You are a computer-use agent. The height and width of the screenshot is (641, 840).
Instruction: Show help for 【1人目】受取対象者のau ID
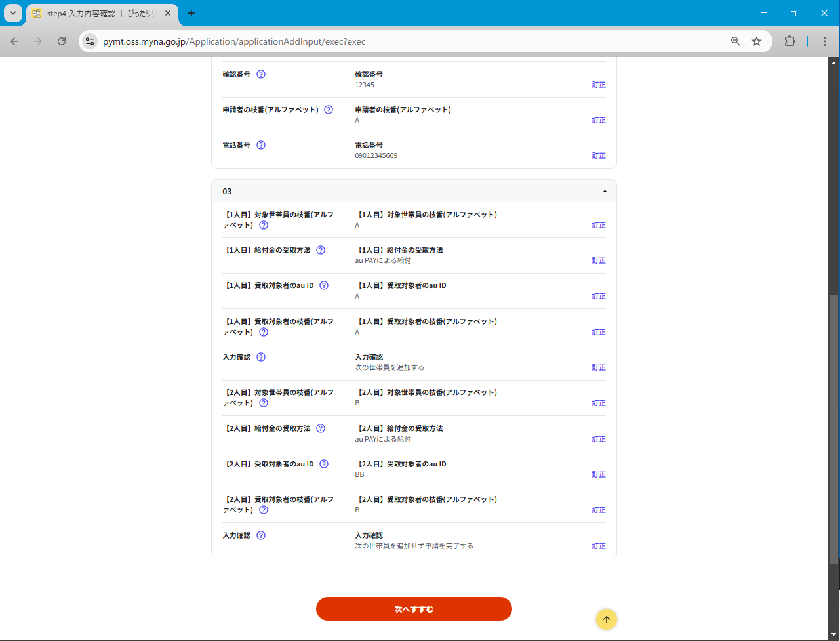click(x=324, y=285)
